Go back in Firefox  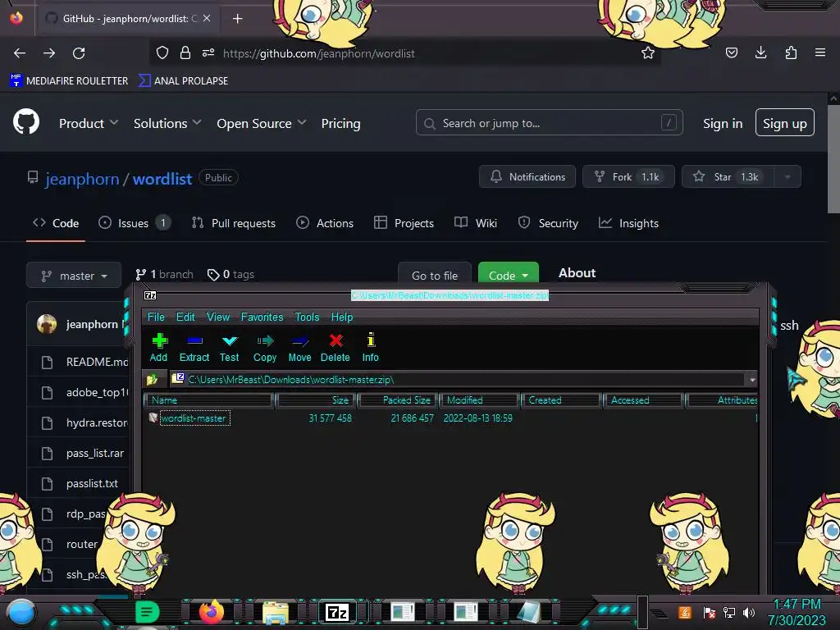coord(20,53)
